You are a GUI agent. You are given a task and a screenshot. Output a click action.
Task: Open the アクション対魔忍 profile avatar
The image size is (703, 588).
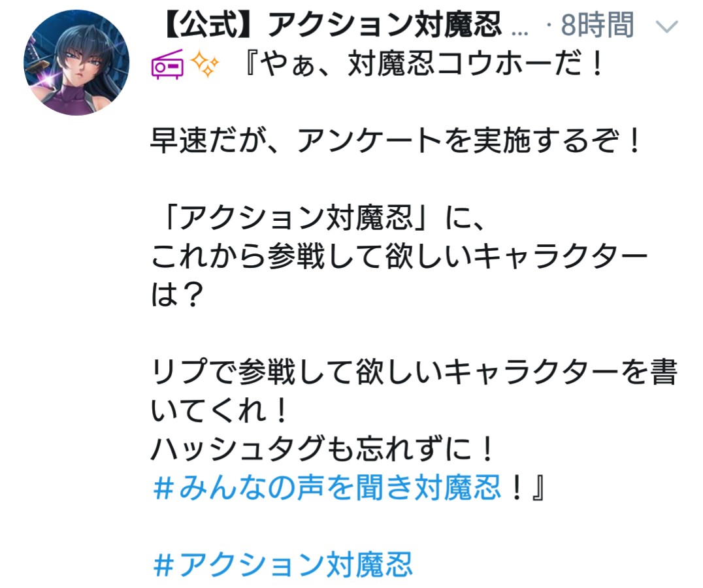pyautogui.click(x=76, y=63)
